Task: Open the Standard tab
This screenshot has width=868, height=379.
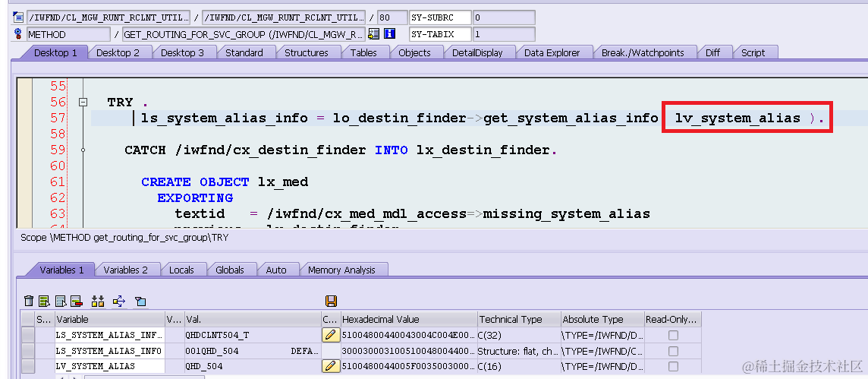Action: click(244, 52)
